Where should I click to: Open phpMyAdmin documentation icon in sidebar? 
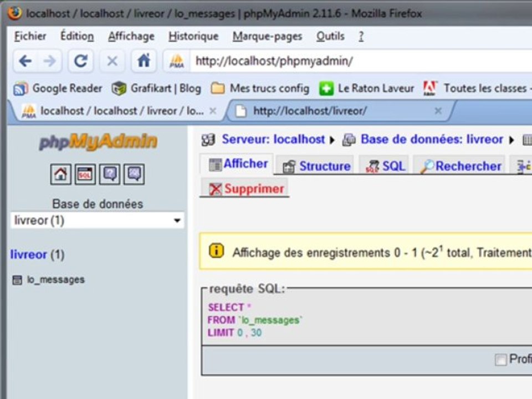tap(110, 175)
